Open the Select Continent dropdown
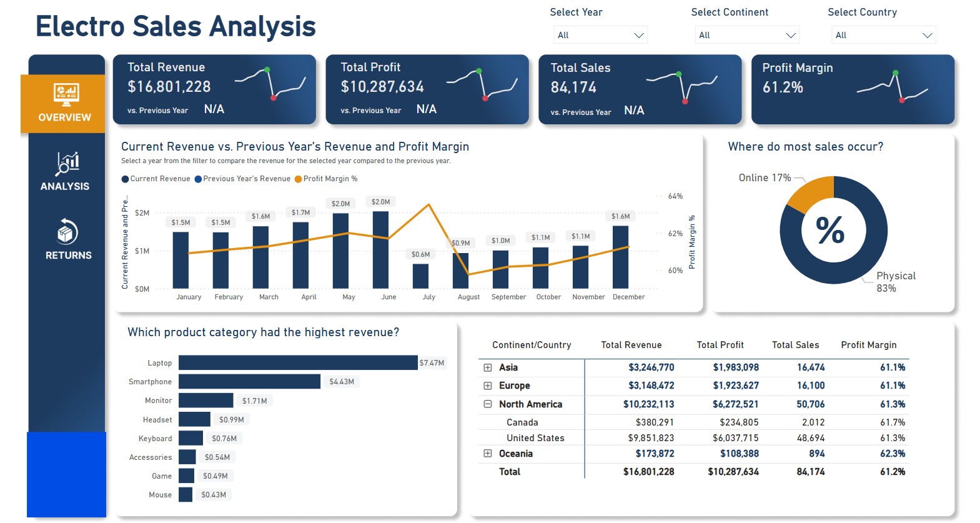The width and height of the screenshot is (980, 523). coord(747,35)
